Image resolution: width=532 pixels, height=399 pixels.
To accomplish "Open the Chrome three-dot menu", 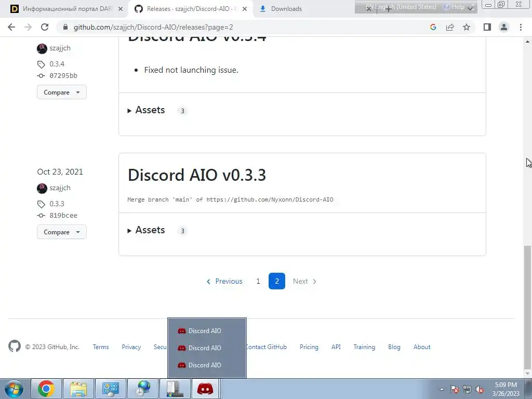I will pyautogui.click(x=521, y=27).
